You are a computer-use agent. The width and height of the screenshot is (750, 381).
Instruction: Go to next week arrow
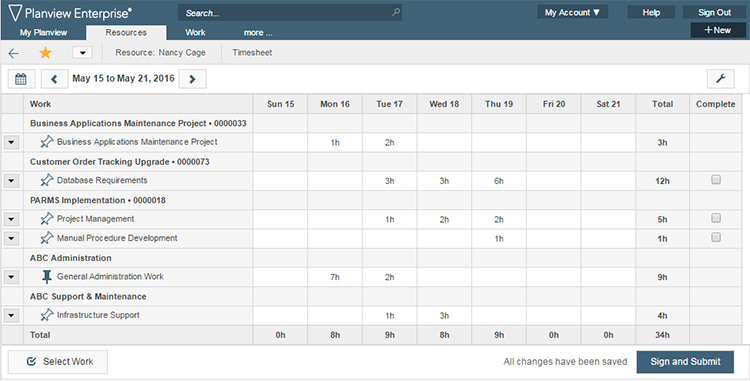[192, 79]
